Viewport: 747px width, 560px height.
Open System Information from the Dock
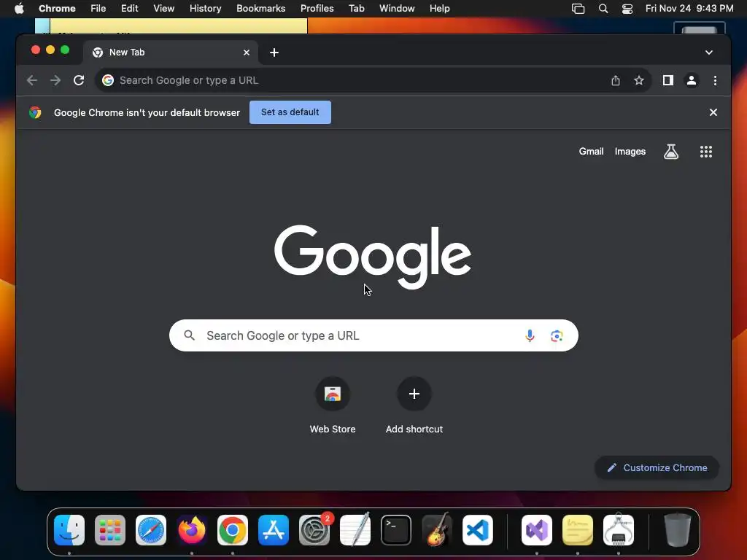tap(619, 530)
